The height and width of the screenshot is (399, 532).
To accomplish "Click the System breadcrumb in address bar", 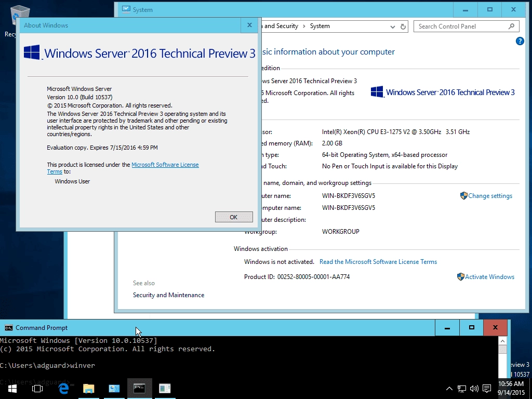I will 320,26.
